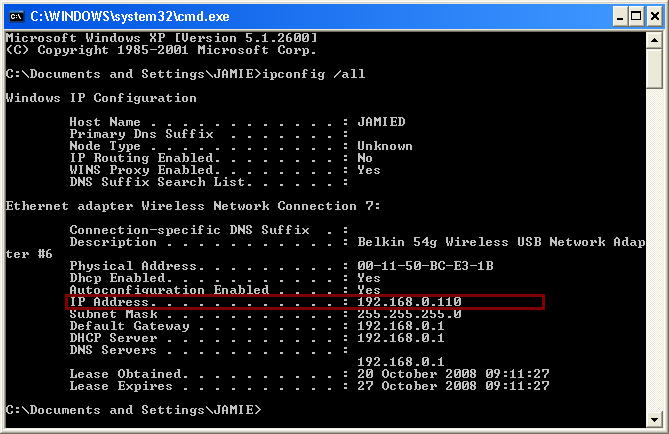The height and width of the screenshot is (434, 669).
Task: Close the command prompt window
Action: (x=655, y=17)
